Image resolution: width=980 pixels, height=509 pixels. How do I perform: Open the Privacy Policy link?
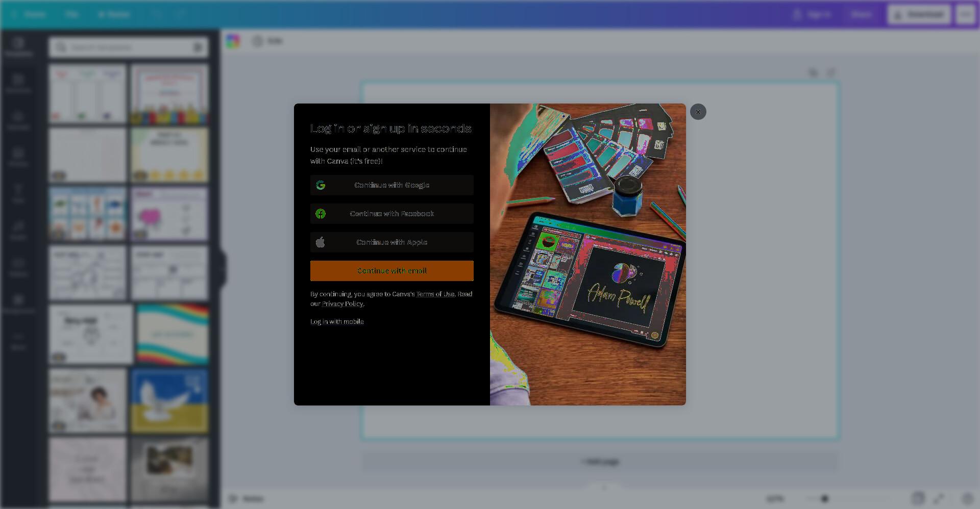[342, 304]
